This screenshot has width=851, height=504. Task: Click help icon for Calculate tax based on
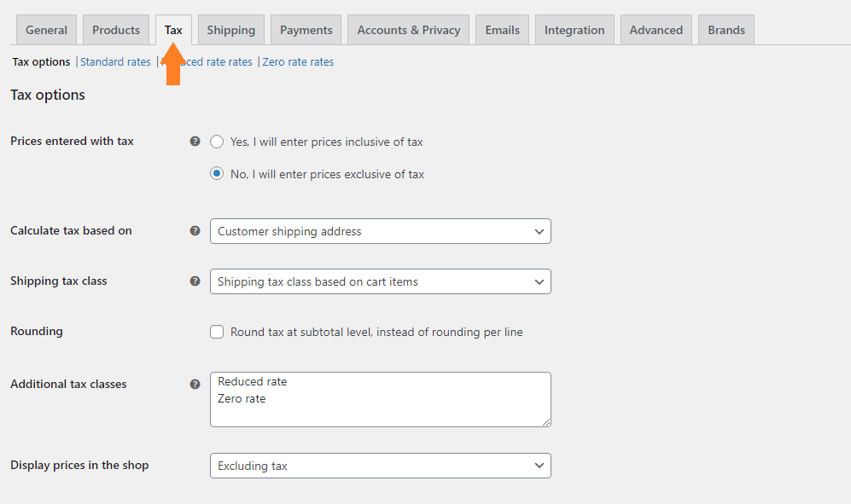pyautogui.click(x=195, y=231)
